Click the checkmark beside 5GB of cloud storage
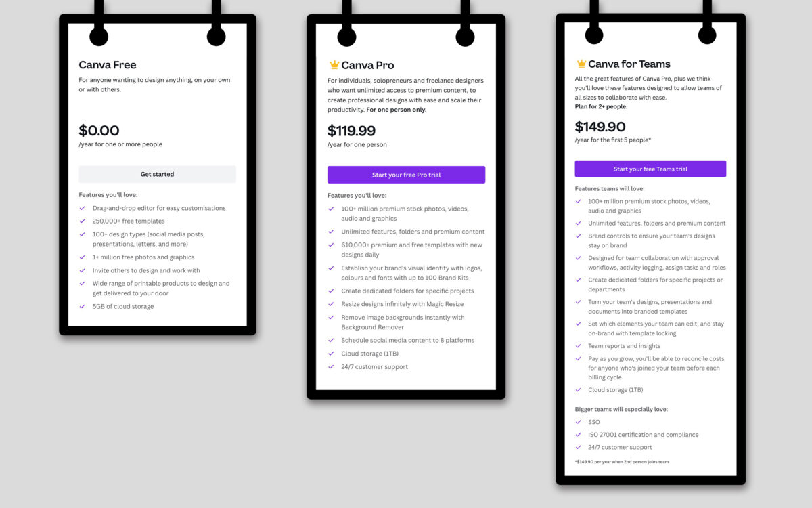The width and height of the screenshot is (812, 508). click(83, 307)
